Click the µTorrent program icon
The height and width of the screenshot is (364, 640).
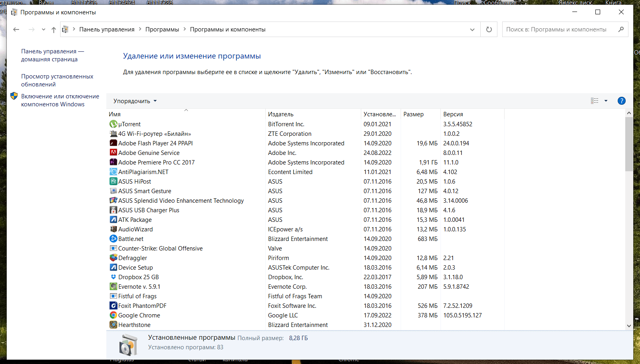114,124
